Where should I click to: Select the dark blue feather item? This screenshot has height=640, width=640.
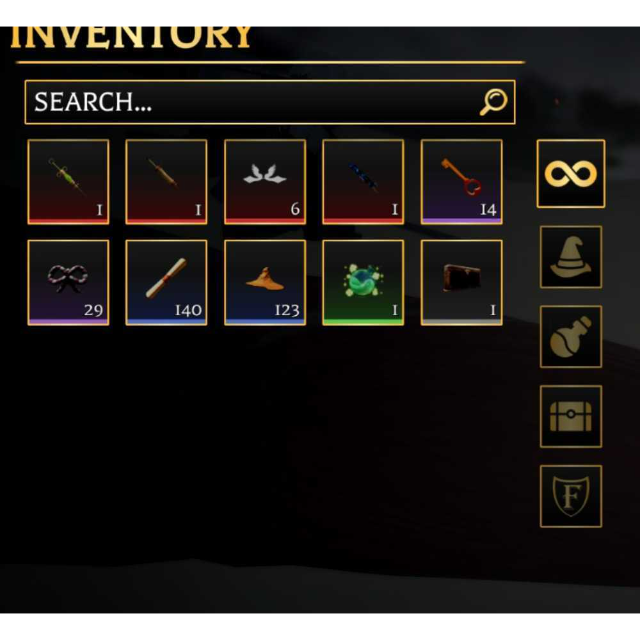363,182
